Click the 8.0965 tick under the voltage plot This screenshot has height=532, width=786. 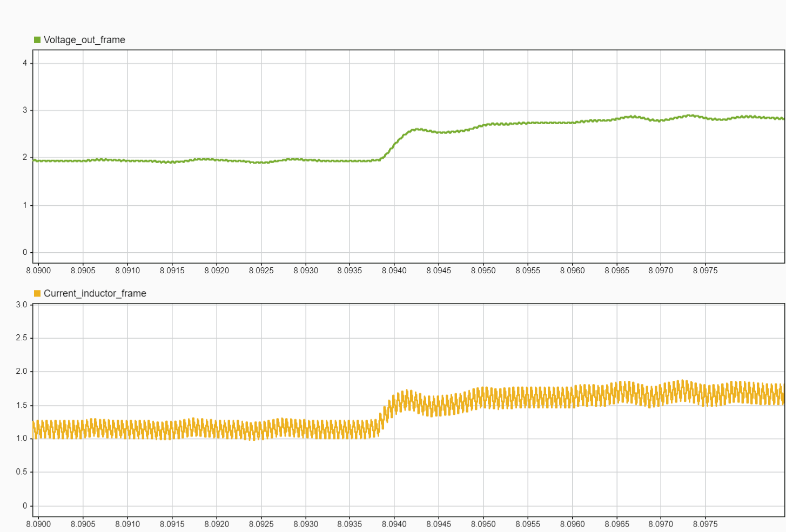(x=616, y=271)
